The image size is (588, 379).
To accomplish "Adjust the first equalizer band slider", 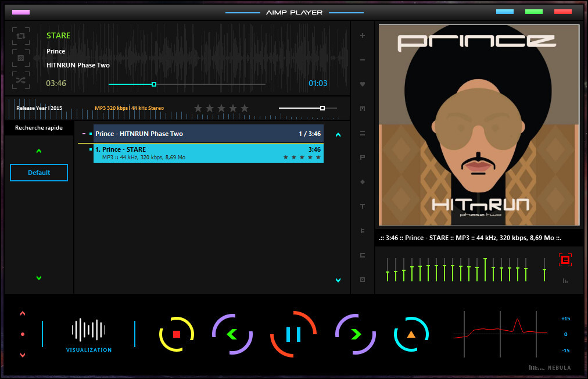I will (388, 270).
